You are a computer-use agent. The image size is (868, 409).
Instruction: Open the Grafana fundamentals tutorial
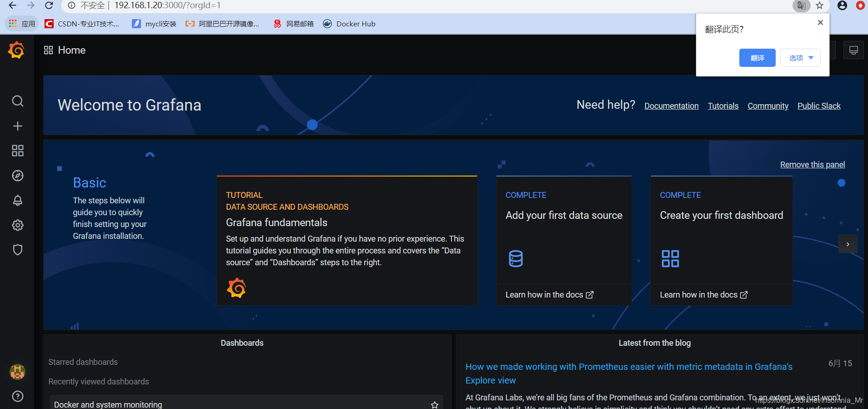pyautogui.click(x=347, y=240)
